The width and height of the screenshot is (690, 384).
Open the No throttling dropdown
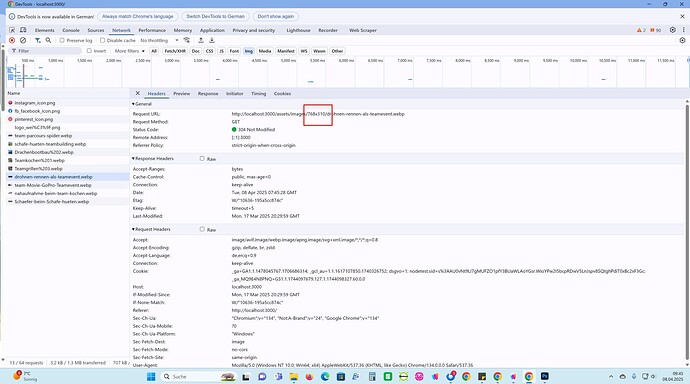pyautogui.click(x=159, y=40)
